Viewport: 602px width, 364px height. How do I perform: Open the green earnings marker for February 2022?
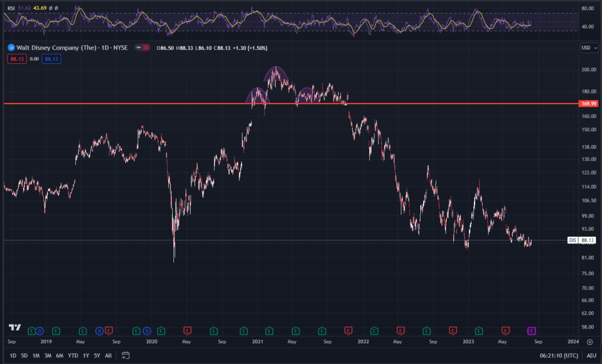[374, 330]
